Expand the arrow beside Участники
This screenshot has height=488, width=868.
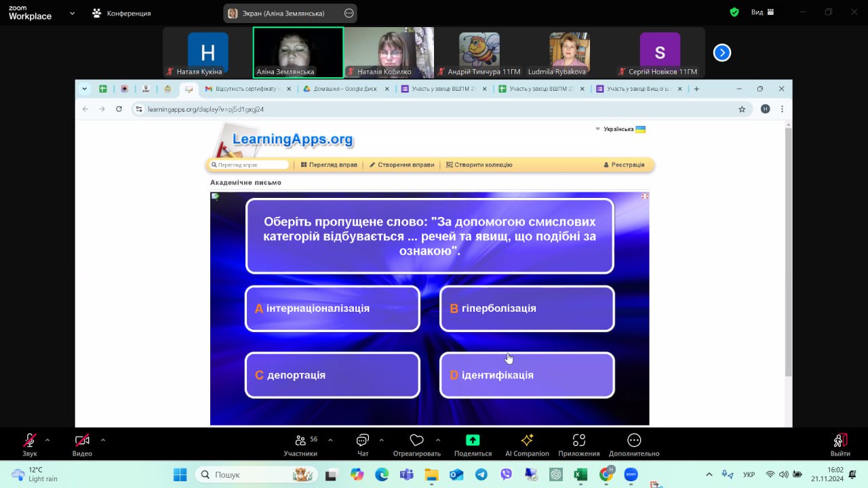330,440
